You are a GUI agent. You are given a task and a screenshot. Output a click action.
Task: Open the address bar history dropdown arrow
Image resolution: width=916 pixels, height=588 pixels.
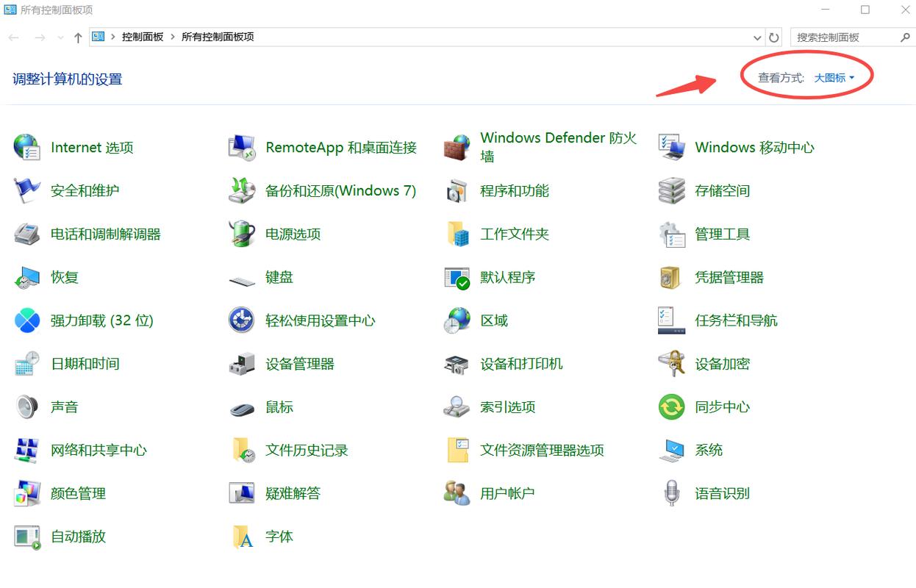tap(758, 37)
